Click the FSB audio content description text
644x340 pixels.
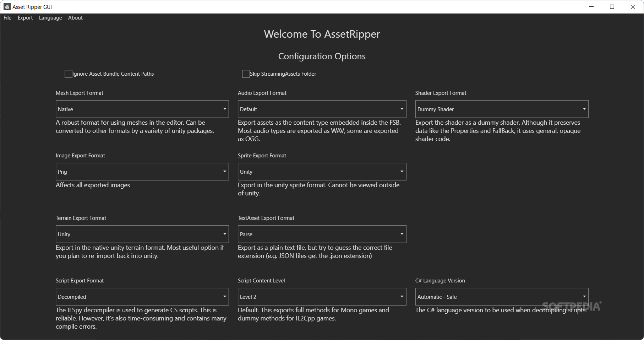(319, 131)
